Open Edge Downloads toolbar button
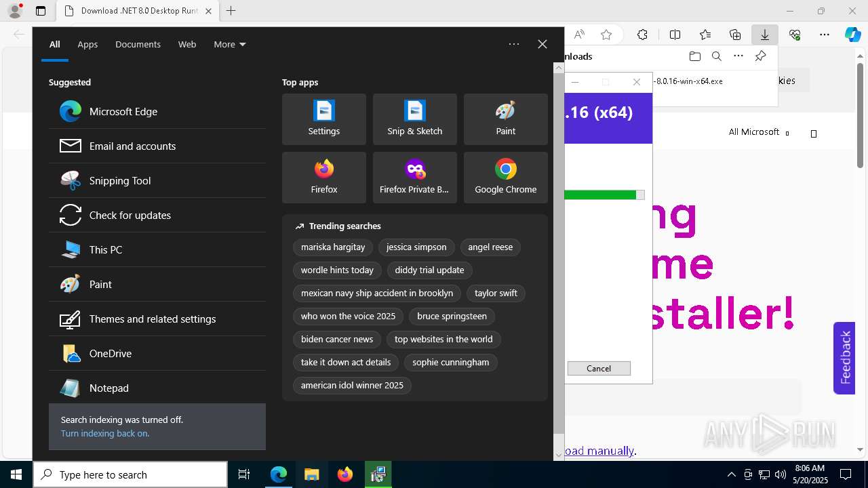Screen dimensions: 868x488 tap(764, 35)
